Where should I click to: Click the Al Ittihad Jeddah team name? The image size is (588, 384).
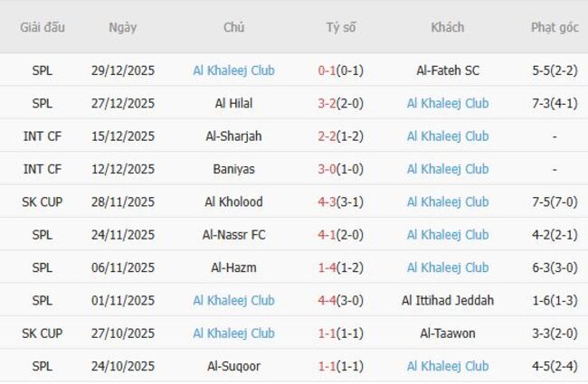[448, 300]
